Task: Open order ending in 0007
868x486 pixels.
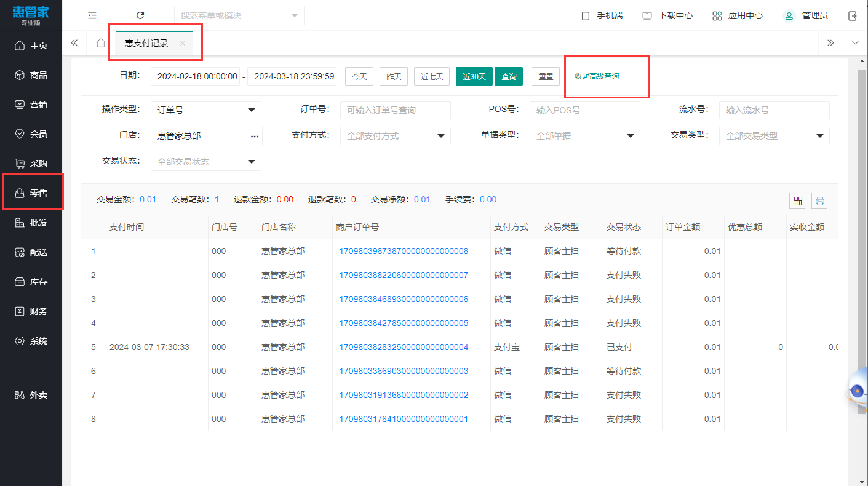Action: coord(404,275)
